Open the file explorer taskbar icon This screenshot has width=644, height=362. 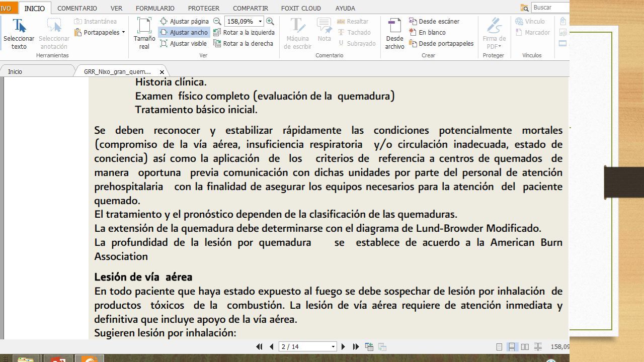click(x=26, y=358)
